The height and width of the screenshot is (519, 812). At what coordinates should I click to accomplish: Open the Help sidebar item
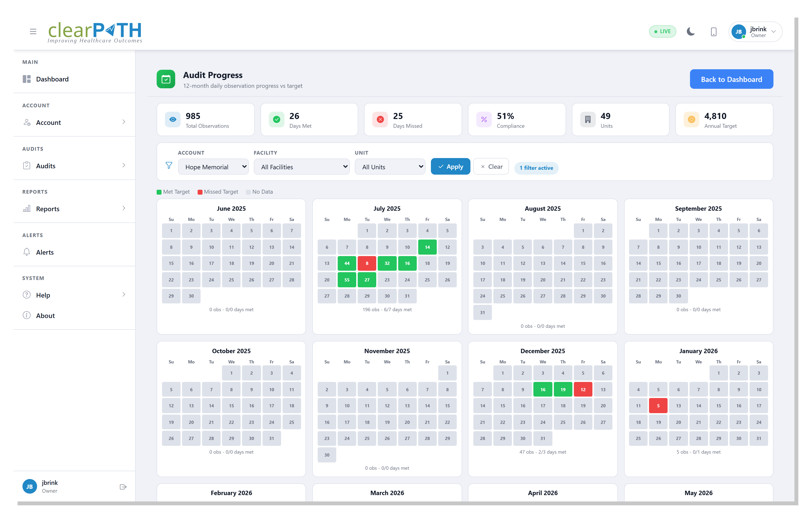click(x=74, y=295)
